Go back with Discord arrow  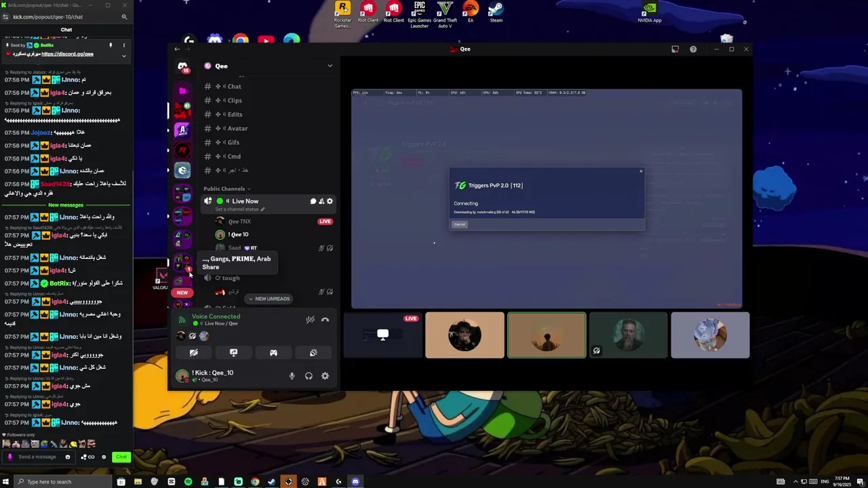(x=177, y=49)
